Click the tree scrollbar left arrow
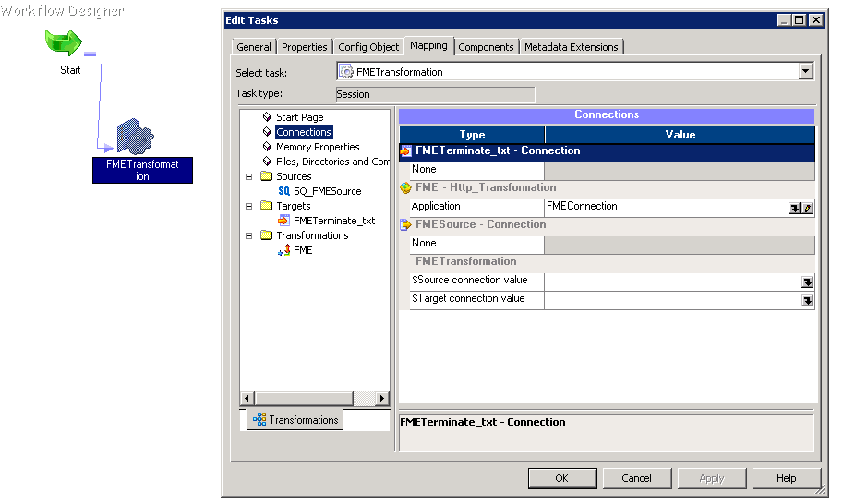 pyautogui.click(x=247, y=398)
